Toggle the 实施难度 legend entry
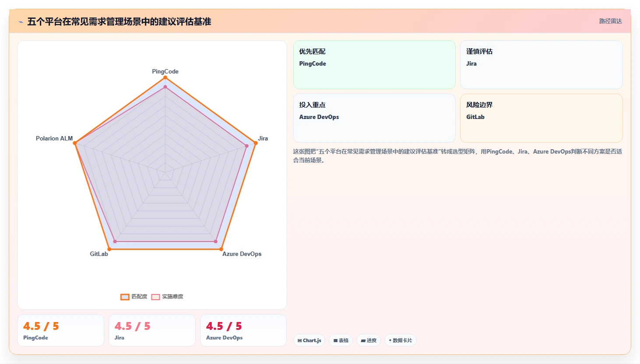 click(167, 297)
